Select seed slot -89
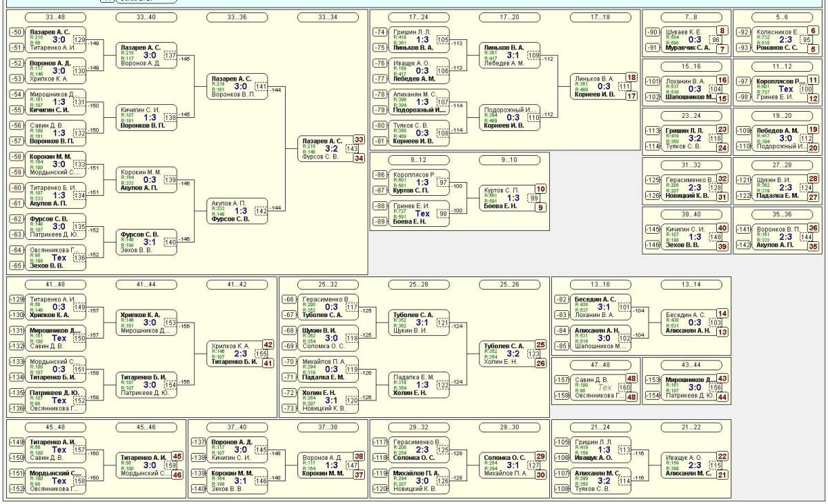Image resolution: width=828 pixels, height=504 pixels. pyautogui.click(x=380, y=221)
